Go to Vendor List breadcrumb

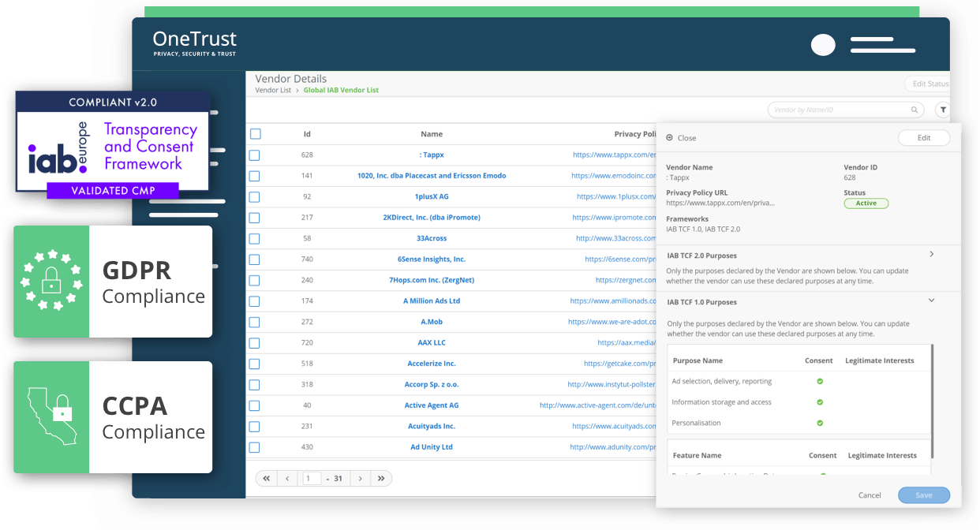pyautogui.click(x=273, y=91)
